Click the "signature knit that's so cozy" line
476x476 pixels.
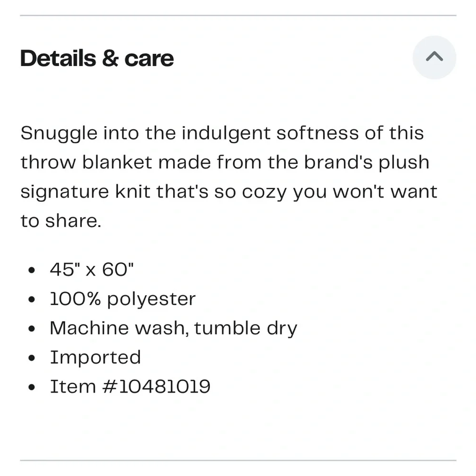click(228, 192)
